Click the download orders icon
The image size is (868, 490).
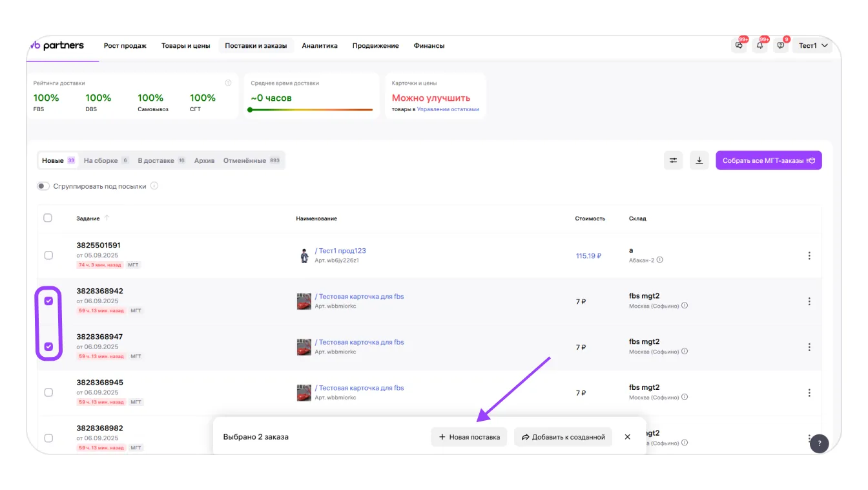coord(699,160)
